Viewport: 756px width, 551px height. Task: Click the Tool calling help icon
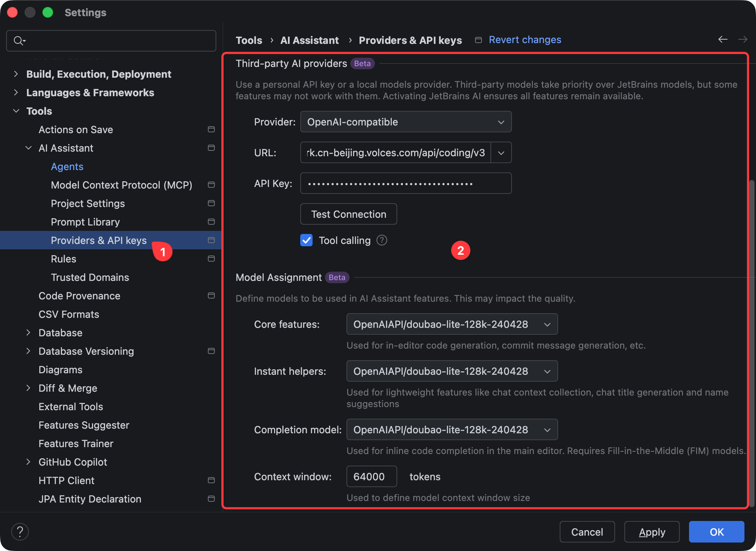(x=381, y=240)
